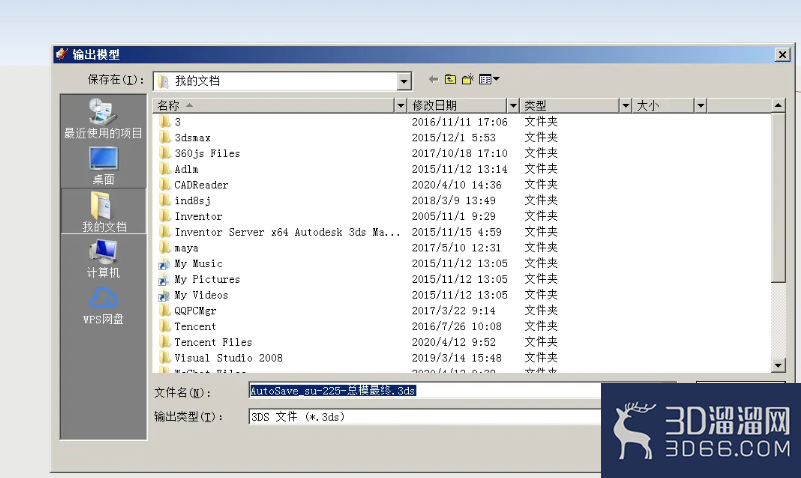Click the vertical scrollbar thumb
801x478 pixels.
[778, 198]
